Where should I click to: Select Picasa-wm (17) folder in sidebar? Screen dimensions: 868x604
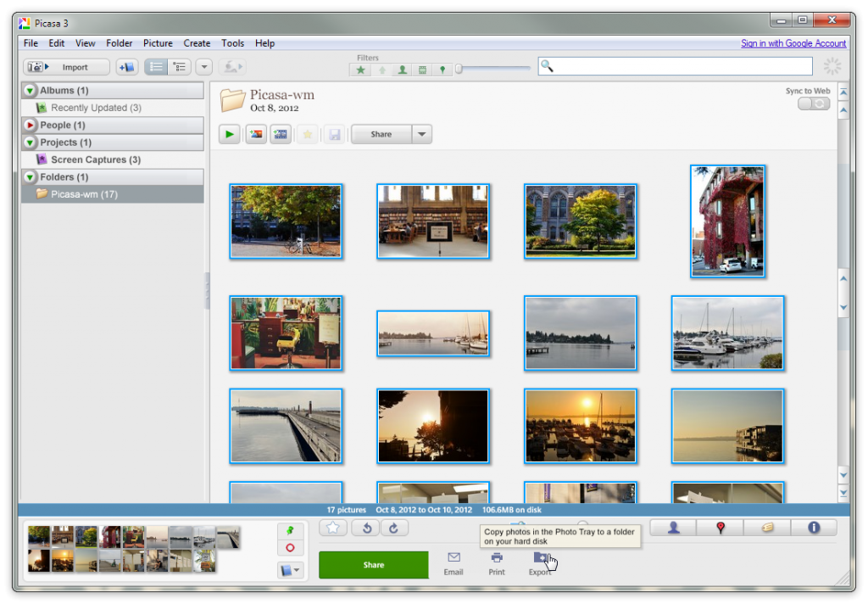(113, 194)
